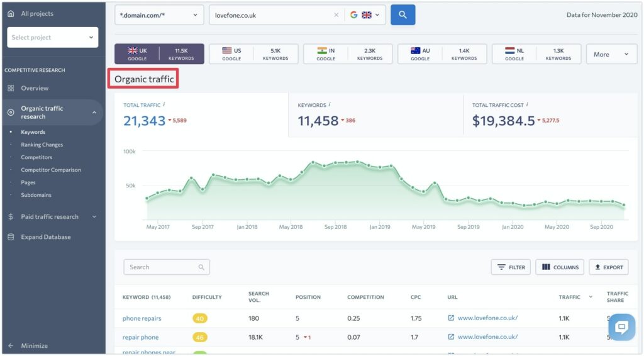Open Pages in the sidebar
This screenshot has height=356, width=644.
pos(28,182)
